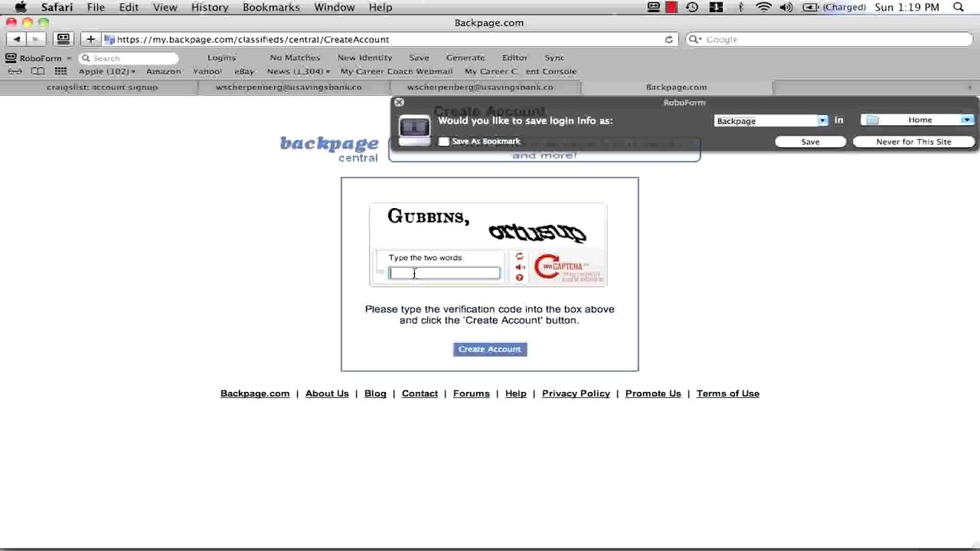Screen dimensions: 980x551
Task: Click the battery status icon
Action: [810, 7]
